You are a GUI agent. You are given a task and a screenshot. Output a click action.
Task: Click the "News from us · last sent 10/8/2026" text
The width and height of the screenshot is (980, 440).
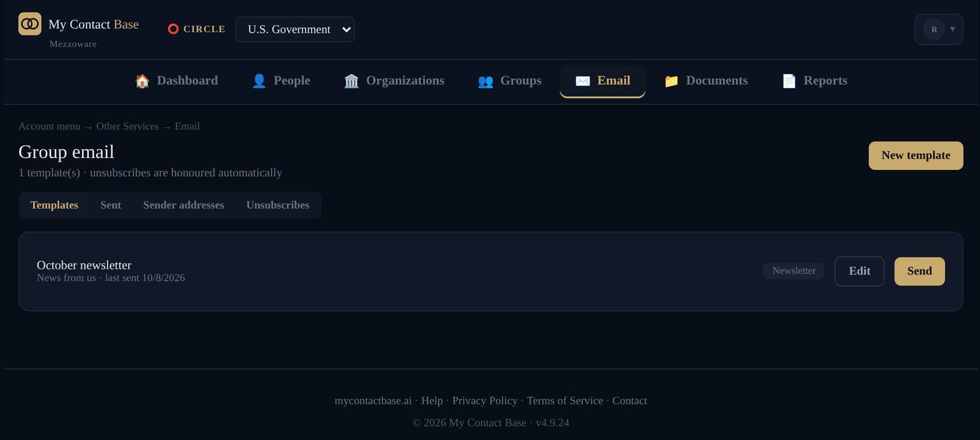click(x=111, y=278)
